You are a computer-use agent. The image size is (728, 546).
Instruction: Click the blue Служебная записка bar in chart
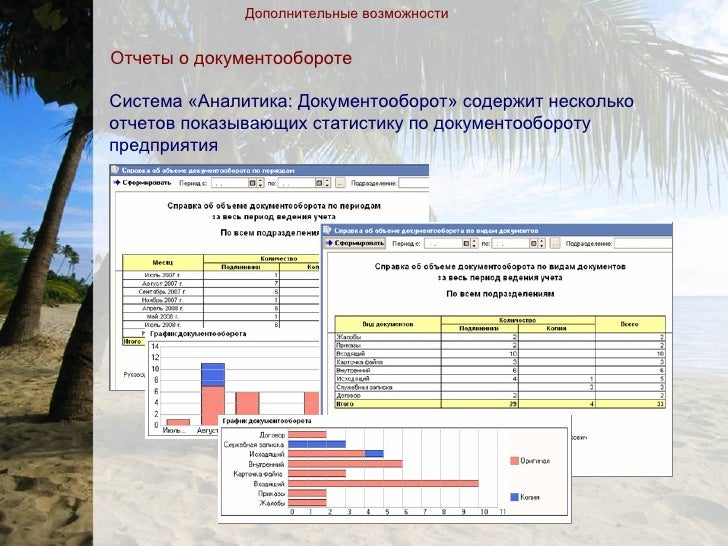click(317, 444)
